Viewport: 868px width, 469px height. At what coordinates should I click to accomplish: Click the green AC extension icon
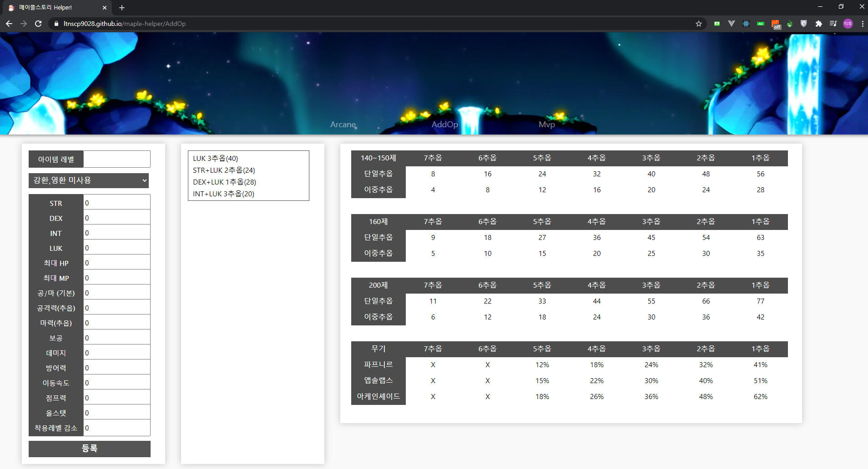(x=761, y=24)
